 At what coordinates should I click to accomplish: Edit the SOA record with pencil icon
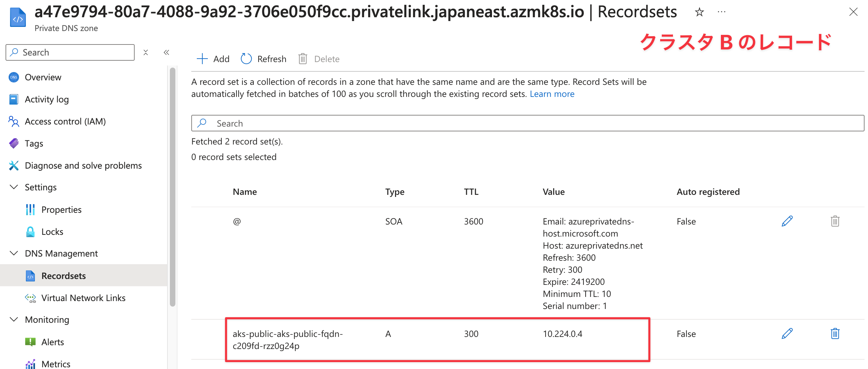pos(787,221)
